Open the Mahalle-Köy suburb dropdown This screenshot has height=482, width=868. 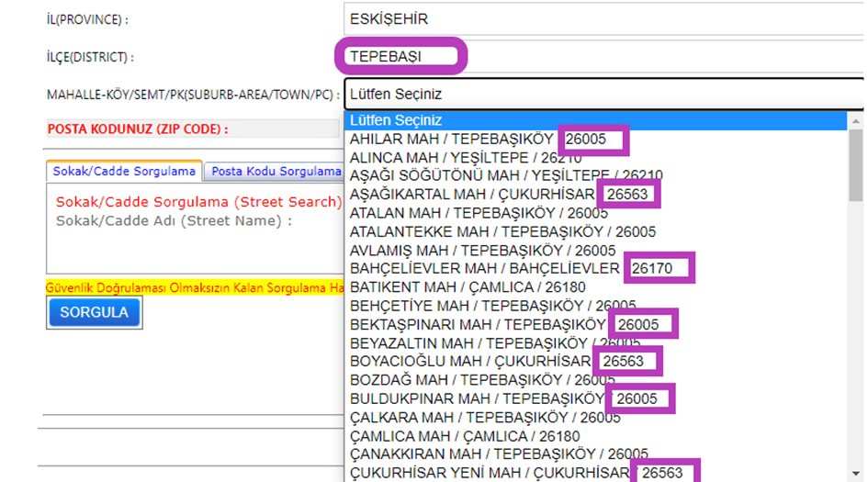tap(602, 94)
